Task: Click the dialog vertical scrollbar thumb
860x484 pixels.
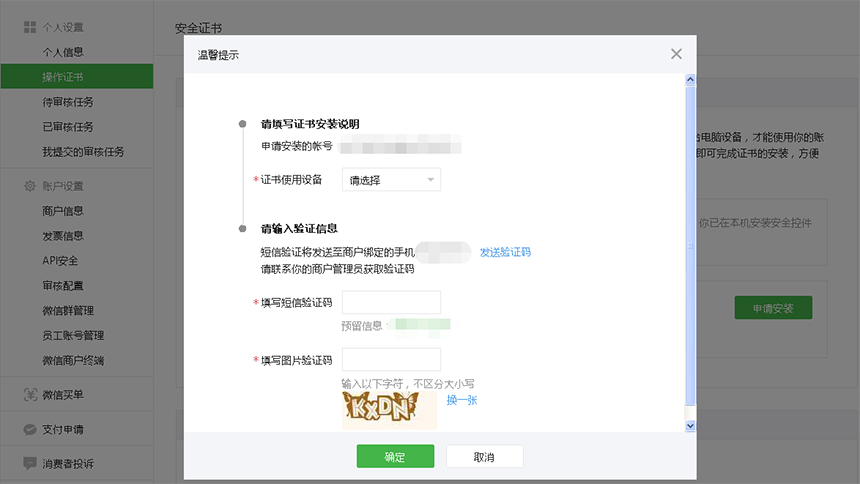Action: tap(690, 245)
